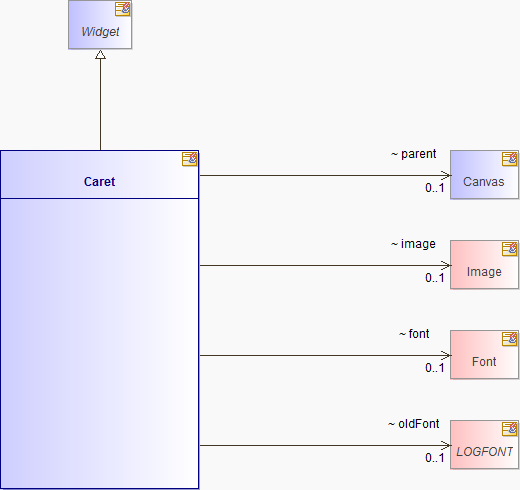The image size is (520, 490).
Task: Select the Caret class title
Action: (99, 182)
